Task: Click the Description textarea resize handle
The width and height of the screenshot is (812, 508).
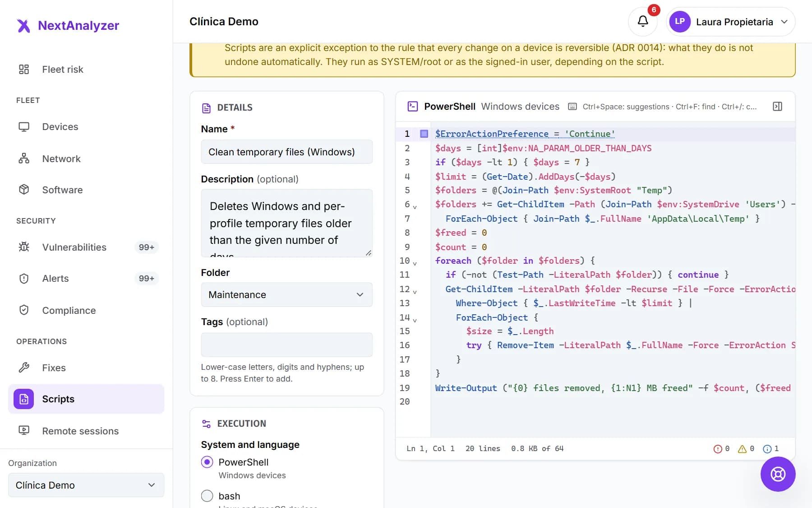Action: 369,253
